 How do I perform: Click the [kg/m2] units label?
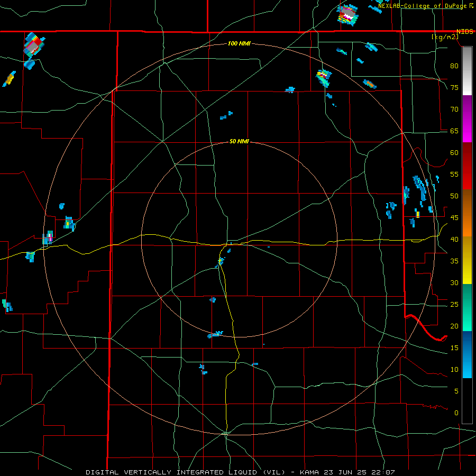click(445, 37)
